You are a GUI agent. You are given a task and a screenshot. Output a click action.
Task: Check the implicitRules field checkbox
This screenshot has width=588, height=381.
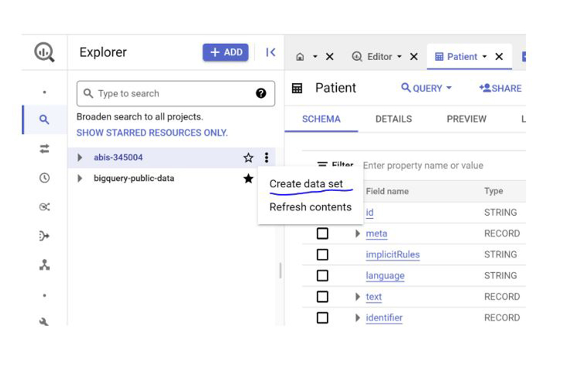323,254
